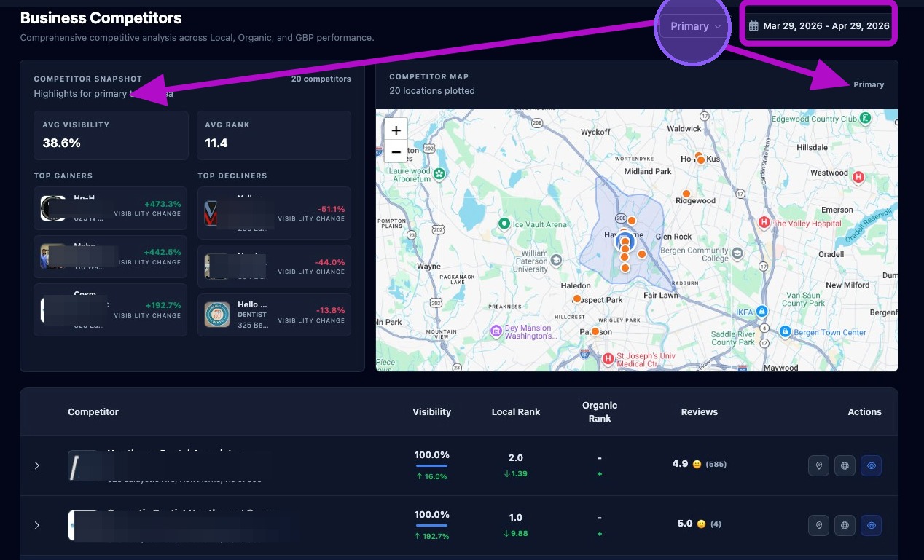Click globe icon for 585-review row
Image resolution: width=924 pixels, height=560 pixels.
(845, 466)
